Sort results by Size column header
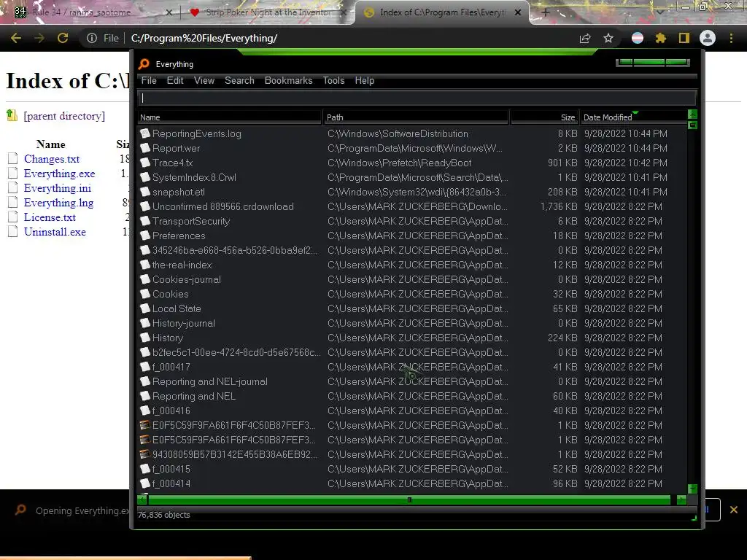The image size is (747, 560). pos(544,117)
